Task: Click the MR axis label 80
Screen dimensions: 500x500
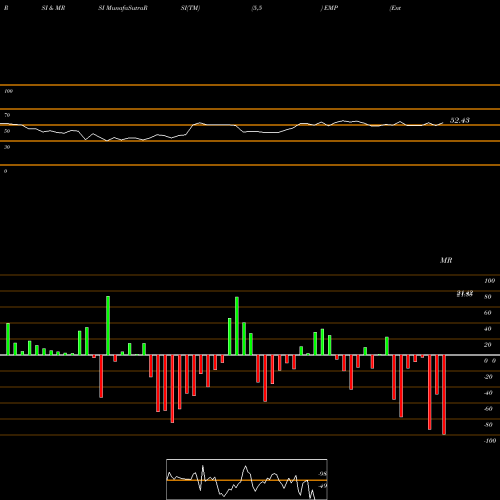Action: pyautogui.click(x=488, y=297)
